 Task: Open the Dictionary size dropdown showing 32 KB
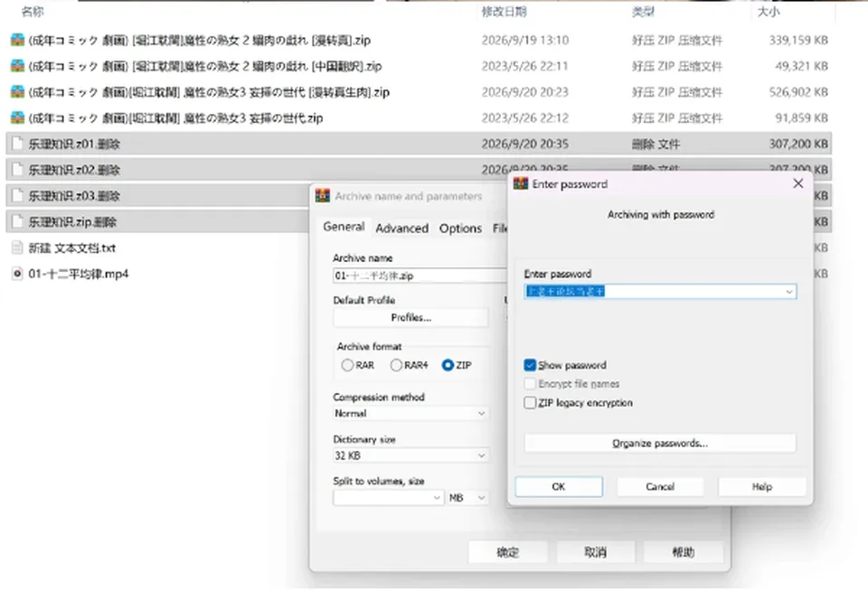pyautogui.click(x=410, y=455)
